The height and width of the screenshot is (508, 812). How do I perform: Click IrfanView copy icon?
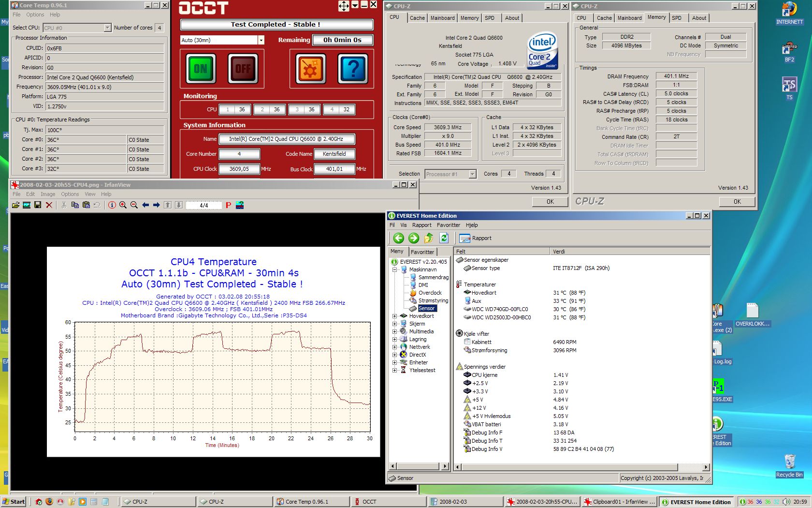(x=75, y=205)
